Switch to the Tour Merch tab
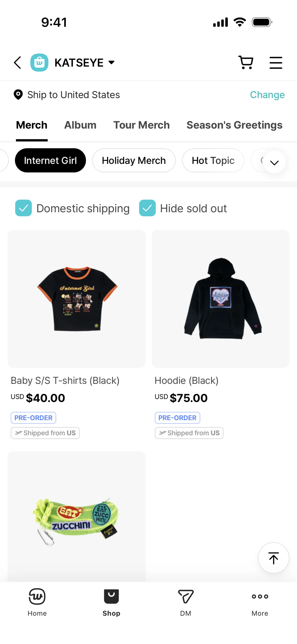The width and height of the screenshot is (297, 644). tap(142, 125)
